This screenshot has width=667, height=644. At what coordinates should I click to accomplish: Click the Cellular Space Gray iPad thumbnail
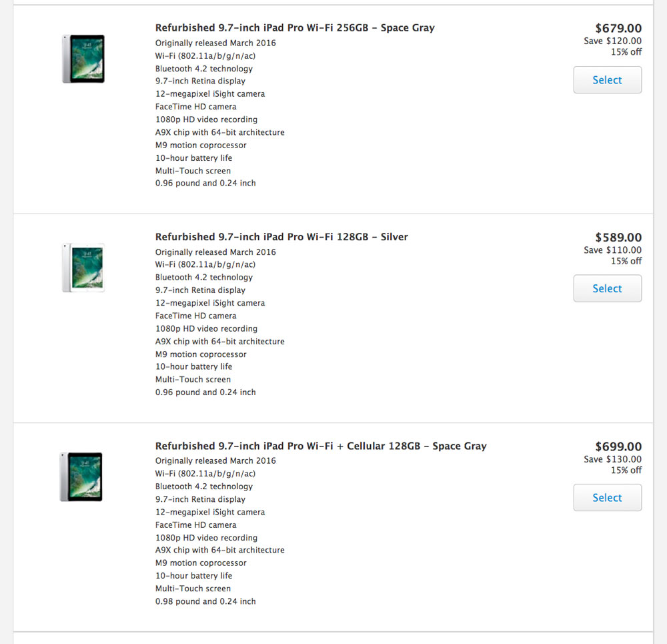pos(81,476)
